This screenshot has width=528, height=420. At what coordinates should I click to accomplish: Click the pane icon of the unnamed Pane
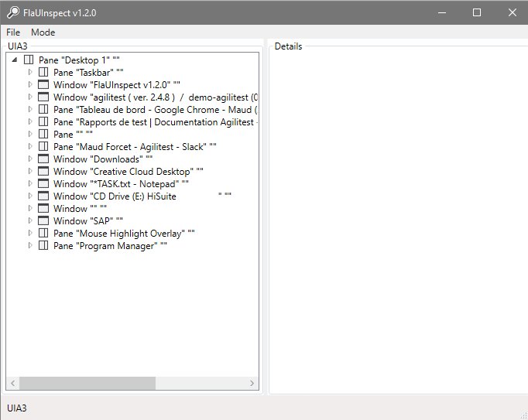(43, 135)
